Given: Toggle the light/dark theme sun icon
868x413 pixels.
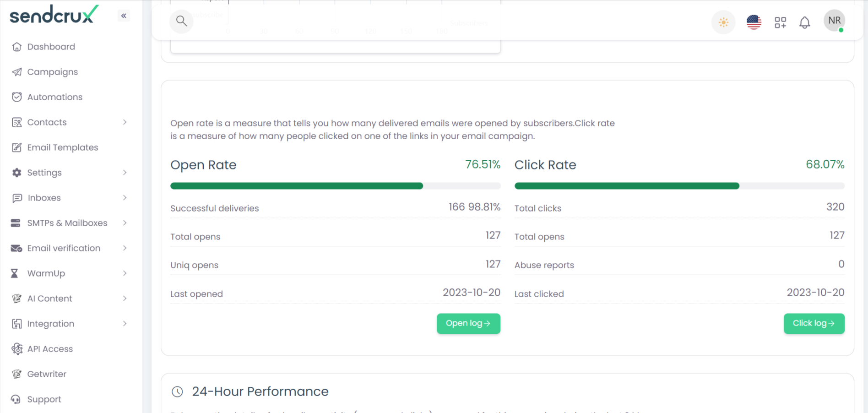Looking at the screenshot, I should 723,22.
